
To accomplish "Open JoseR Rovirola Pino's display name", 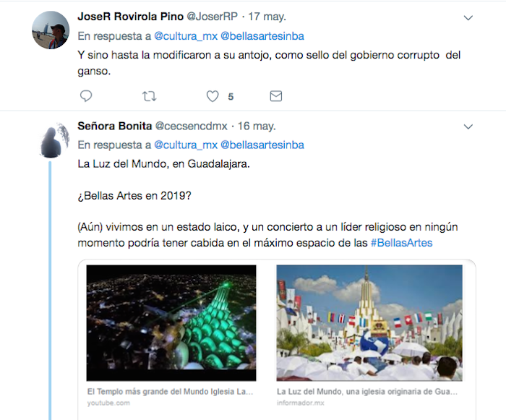I will pos(130,17).
